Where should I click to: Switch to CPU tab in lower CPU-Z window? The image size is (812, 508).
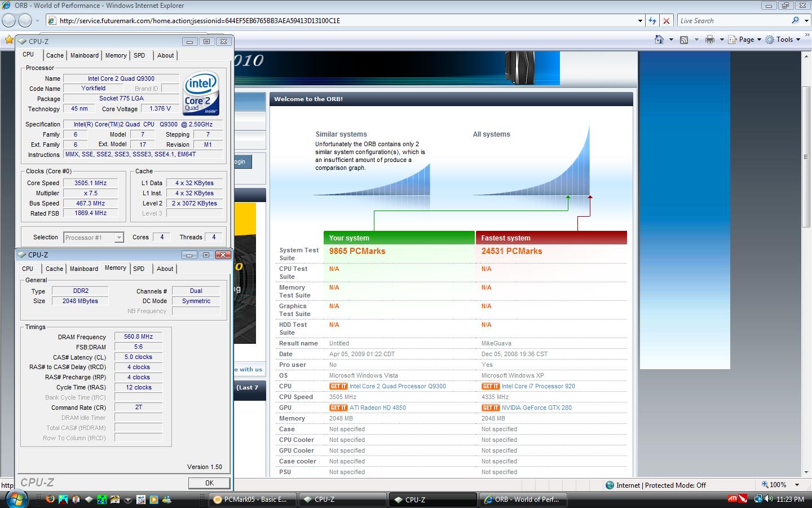pos(28,269)
